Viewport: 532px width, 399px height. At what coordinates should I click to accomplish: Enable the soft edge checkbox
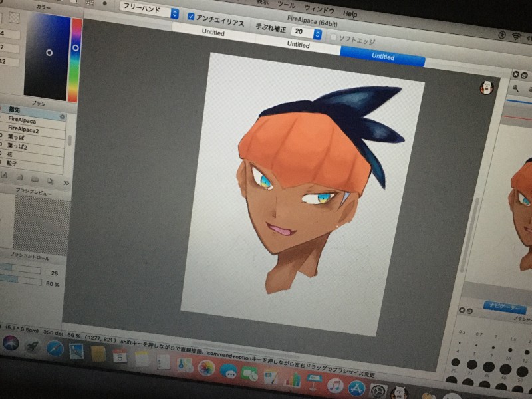point(333,37)
